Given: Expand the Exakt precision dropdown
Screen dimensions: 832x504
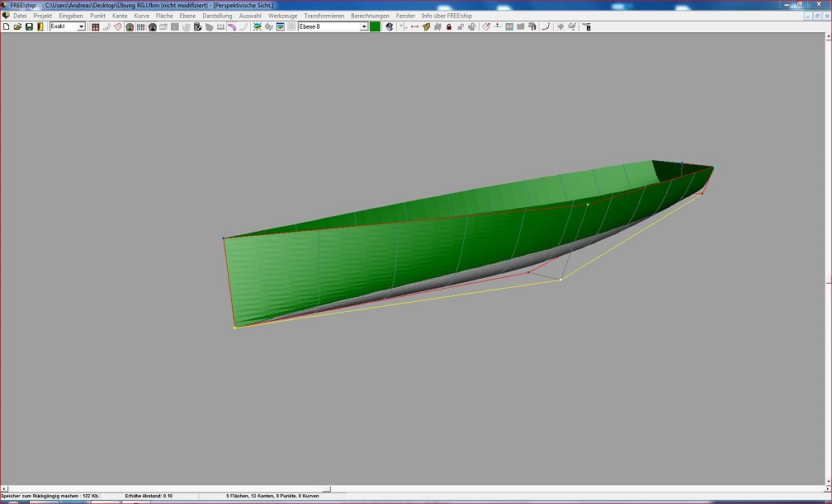Looking at the screenshot, I should (x=81, y=27).
